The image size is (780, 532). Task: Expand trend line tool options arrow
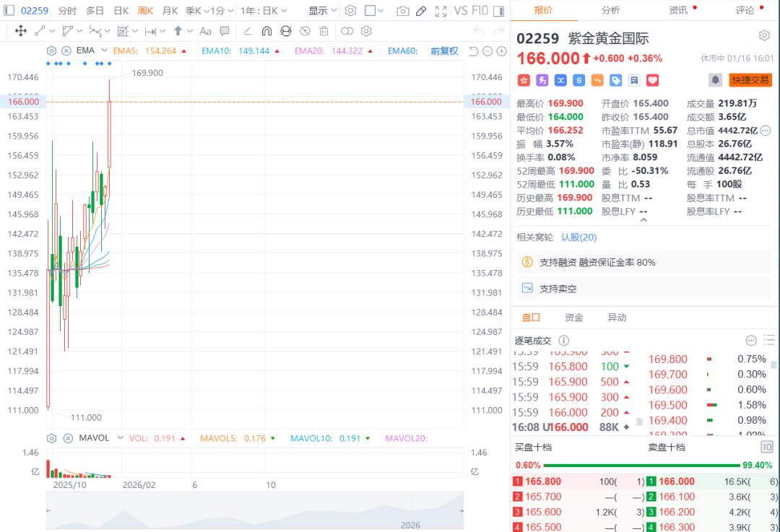click(x=52, y=31)
